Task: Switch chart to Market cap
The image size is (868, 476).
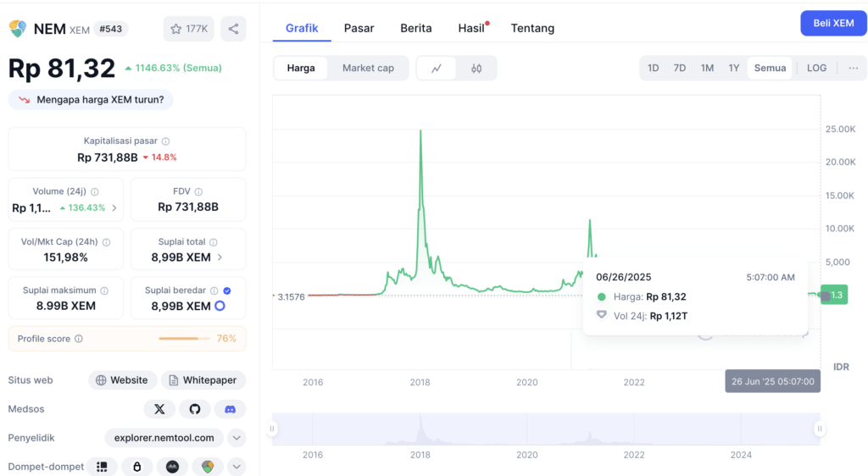Action: [x=368, y=68]
